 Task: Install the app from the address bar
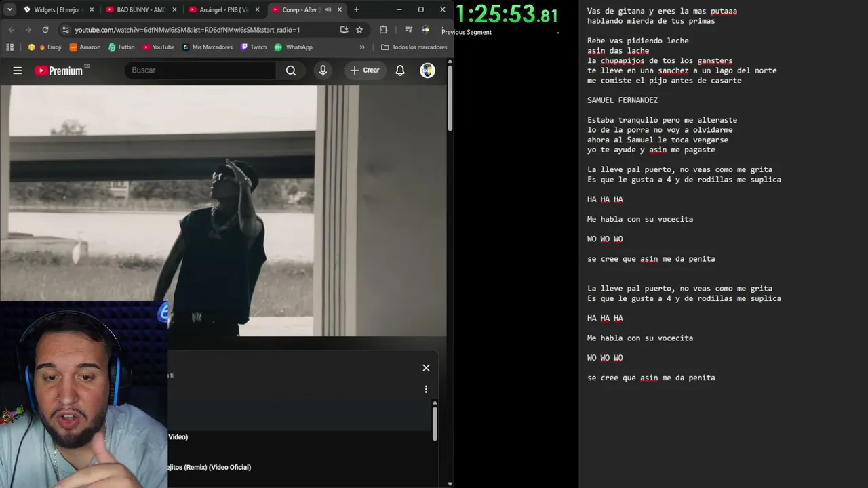344,30
